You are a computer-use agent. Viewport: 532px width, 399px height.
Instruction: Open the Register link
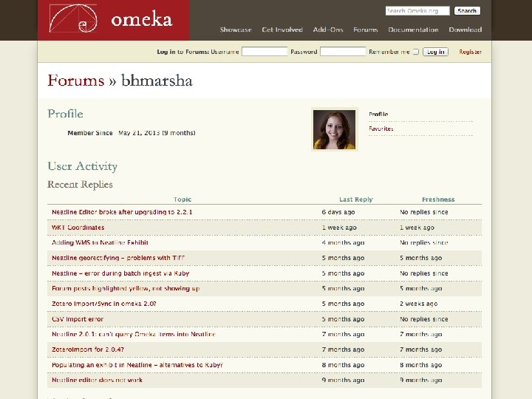(x=470, y=52)
